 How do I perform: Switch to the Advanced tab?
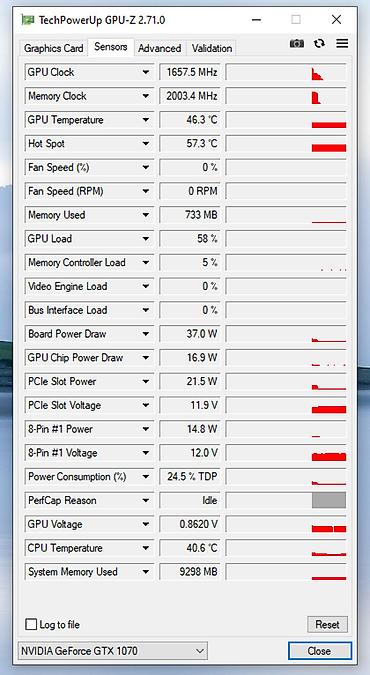tap(159, 48)
